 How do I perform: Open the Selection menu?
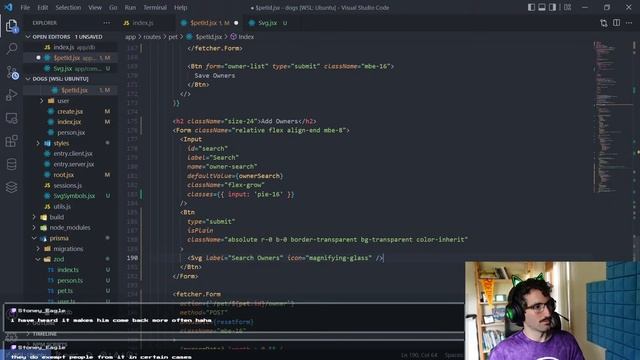point(68,7)
